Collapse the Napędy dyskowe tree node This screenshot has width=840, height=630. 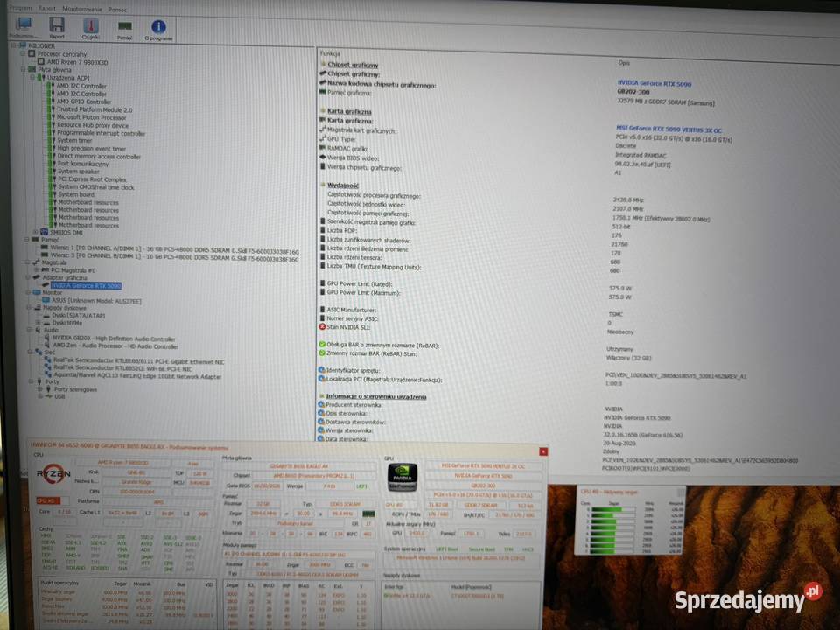[29, 307]
